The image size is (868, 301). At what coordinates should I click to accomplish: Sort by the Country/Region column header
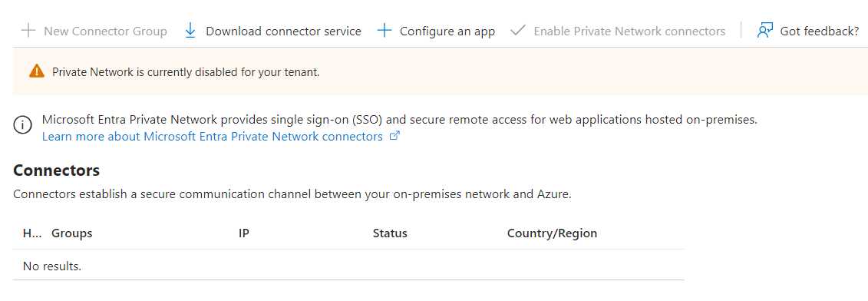[552, 233]
